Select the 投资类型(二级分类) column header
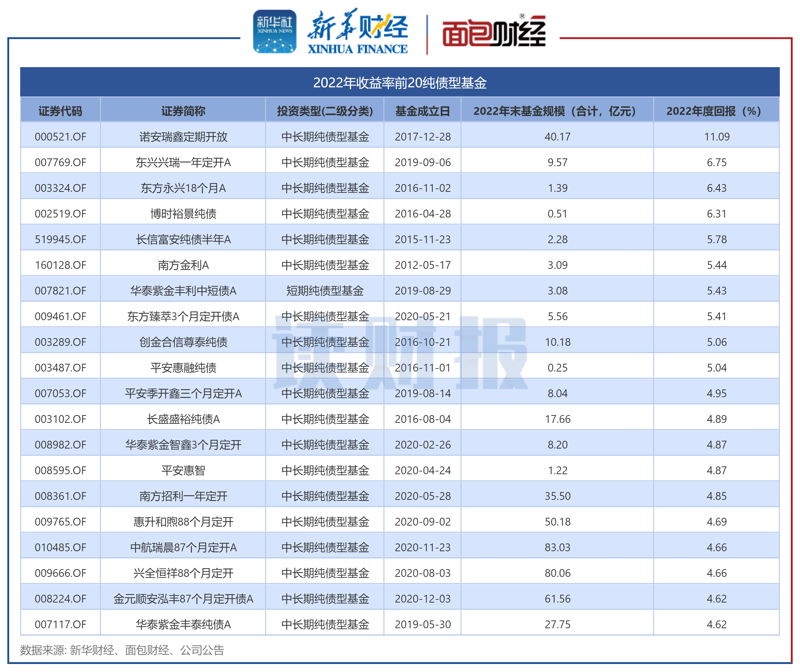The image size is (800, 672). click(x=325, y=111)
